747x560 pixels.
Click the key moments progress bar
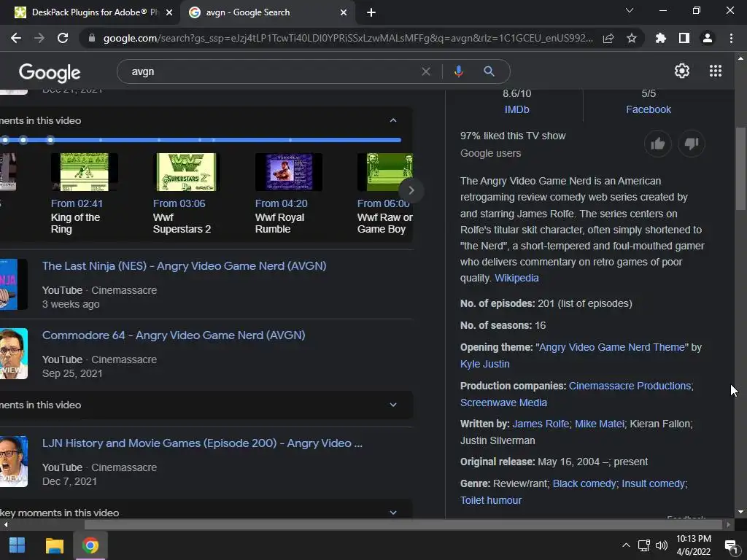(201, 140)
